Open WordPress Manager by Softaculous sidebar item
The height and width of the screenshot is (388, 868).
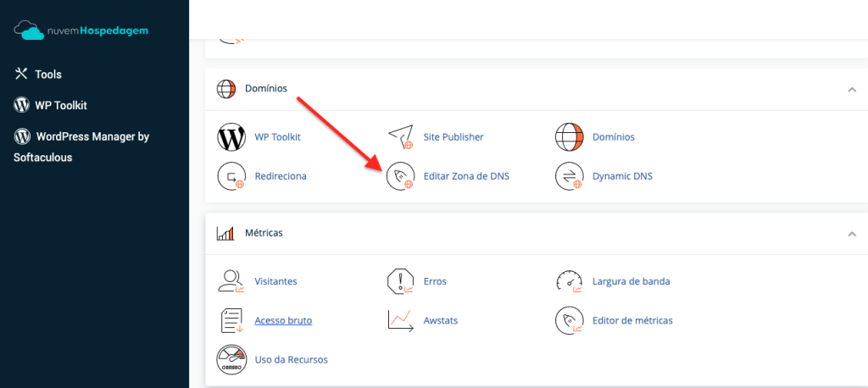pyautogui.click(x=81, y=147)
